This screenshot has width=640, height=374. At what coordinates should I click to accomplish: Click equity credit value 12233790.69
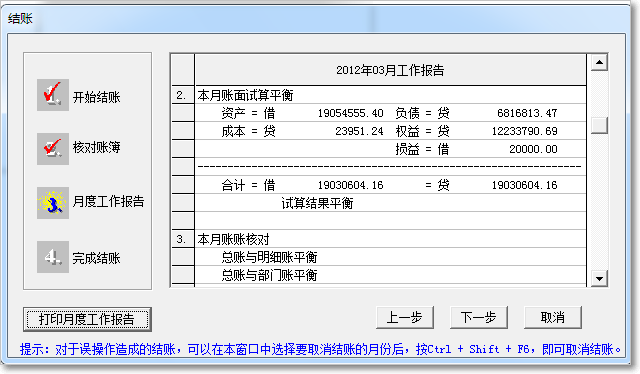524,131
